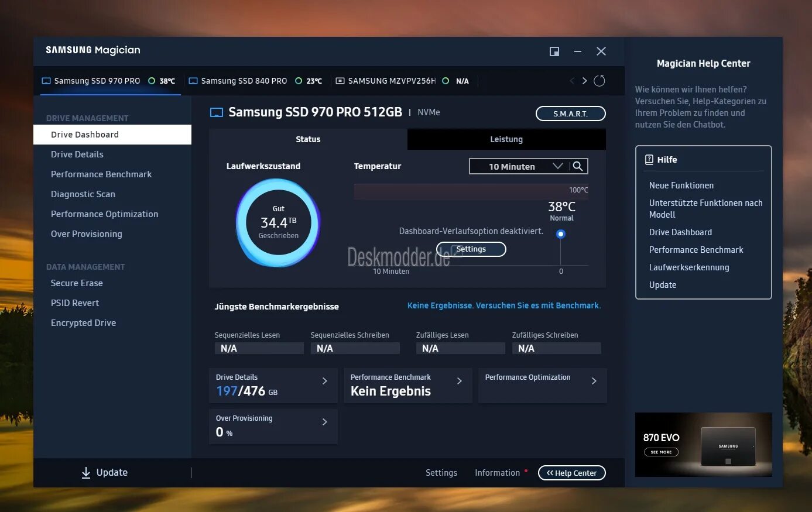The height and width of the screenshot is (512, 812).
Task: Toggle the window restore icon
Action: pyautogui.click(x=554, y=51)
